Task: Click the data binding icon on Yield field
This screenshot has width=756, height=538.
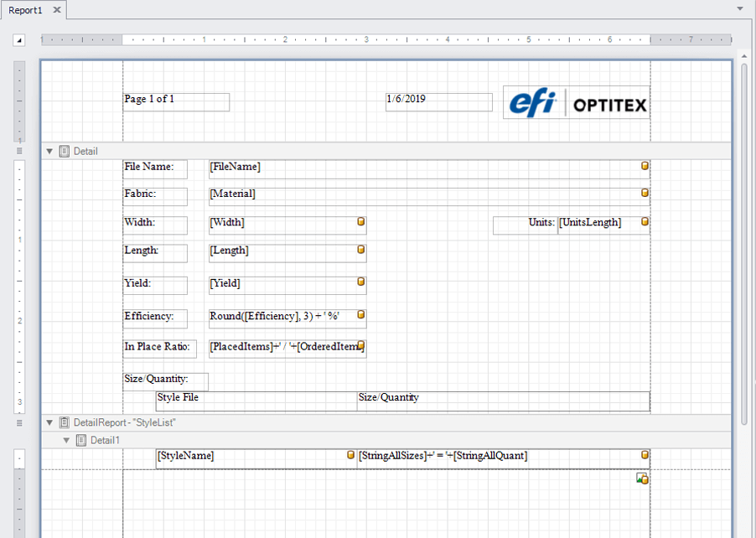Action: pyautogui.click(x=361, y=282)
